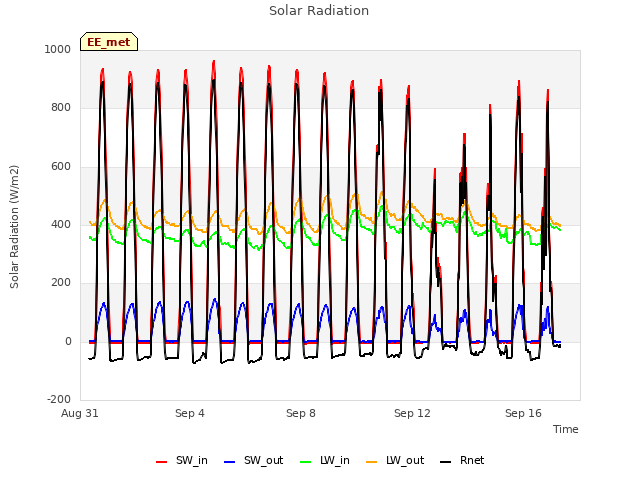The height and width of the screenshot is (480, 640).
Task: Click the Sep 4 tick label
Action: (190, 413)
